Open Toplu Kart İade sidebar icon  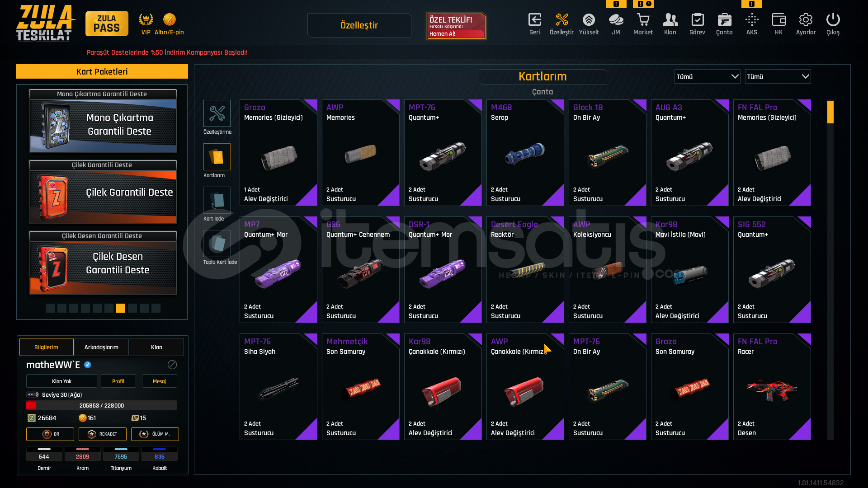click(217, 243)
